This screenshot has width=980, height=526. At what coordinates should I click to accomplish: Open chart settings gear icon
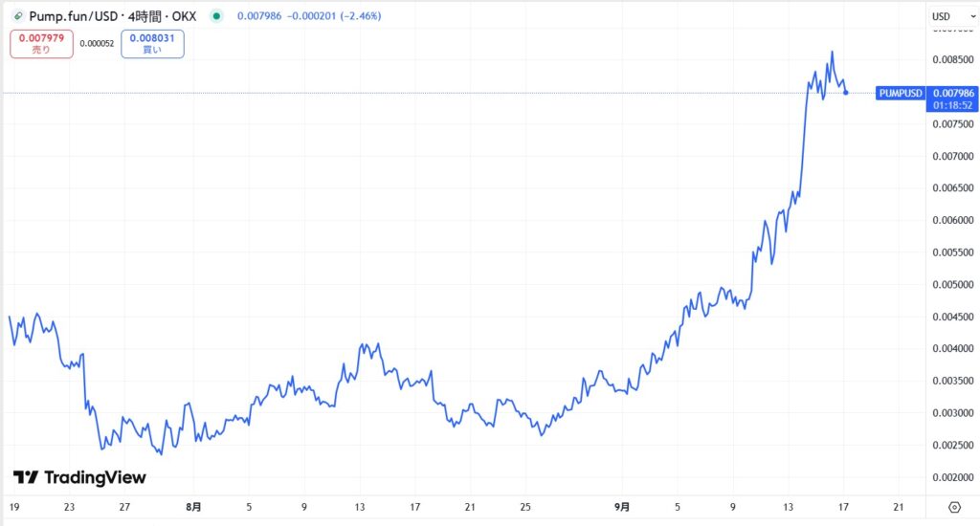954,507
